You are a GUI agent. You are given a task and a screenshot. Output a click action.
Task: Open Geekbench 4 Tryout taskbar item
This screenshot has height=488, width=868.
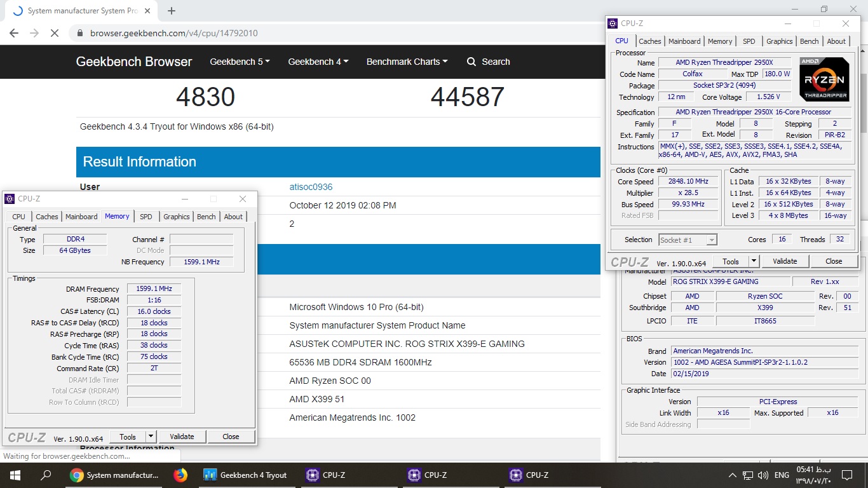(245, 475)
